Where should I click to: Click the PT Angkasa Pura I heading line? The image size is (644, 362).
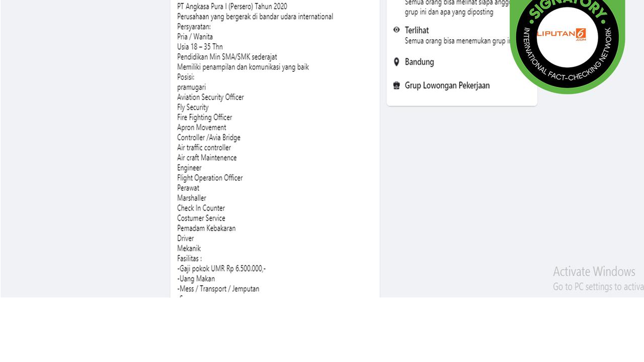(x=232, y=7)
